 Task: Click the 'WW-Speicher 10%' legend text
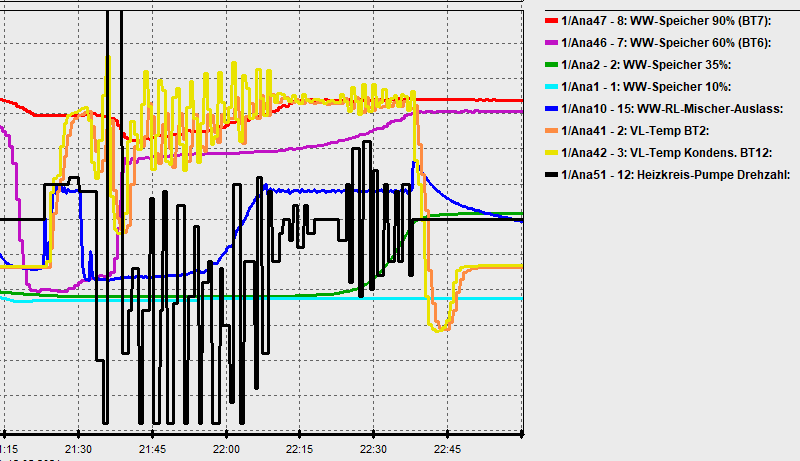point(646,86)
